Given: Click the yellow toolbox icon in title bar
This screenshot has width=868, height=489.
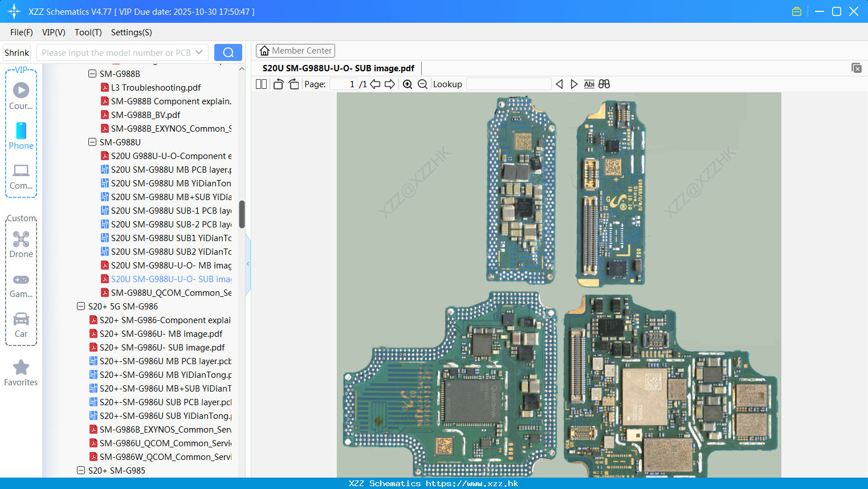Looking at the screenshot, I should 797,11.
